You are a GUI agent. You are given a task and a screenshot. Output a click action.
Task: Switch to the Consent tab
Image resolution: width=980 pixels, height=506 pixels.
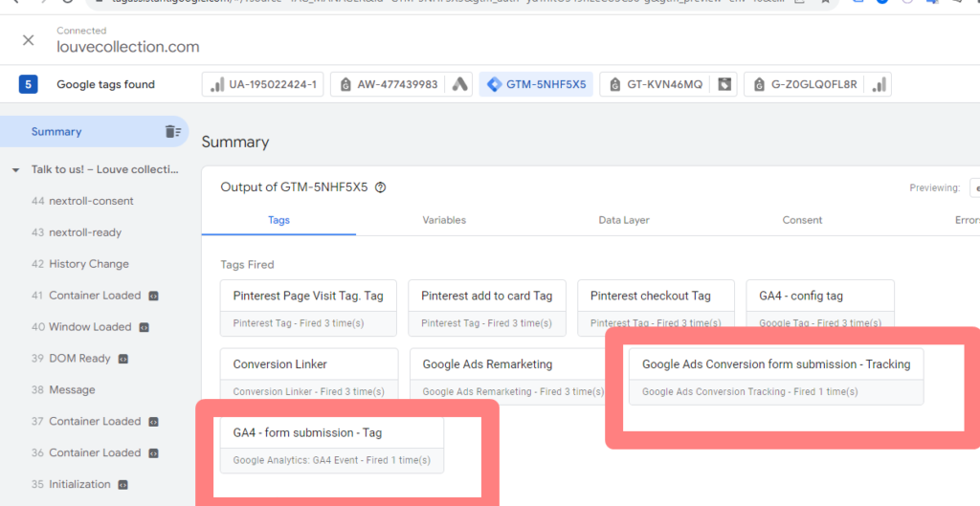pyautogui.click(x=802, y=220)
